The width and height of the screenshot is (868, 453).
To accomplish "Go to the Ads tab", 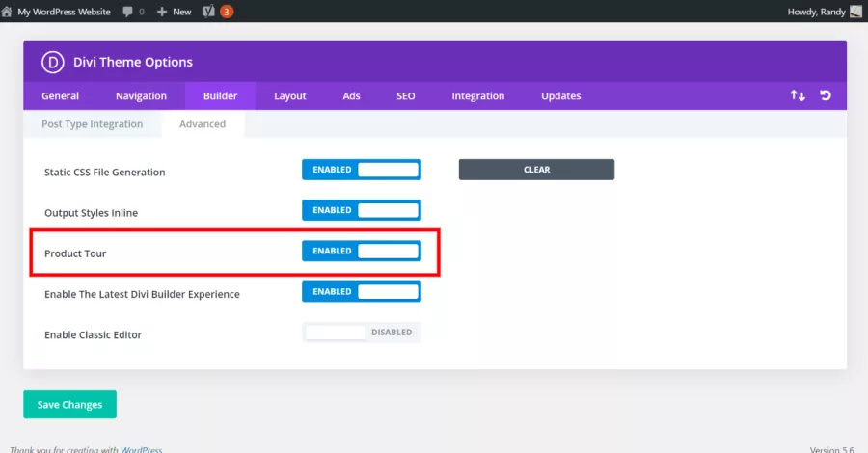I will [x=351, y=95].
